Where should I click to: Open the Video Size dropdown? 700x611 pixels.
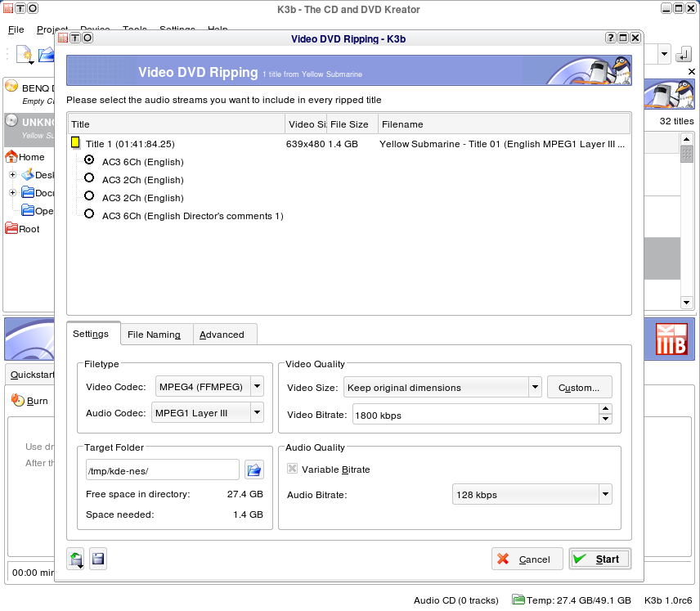point(535,387)
